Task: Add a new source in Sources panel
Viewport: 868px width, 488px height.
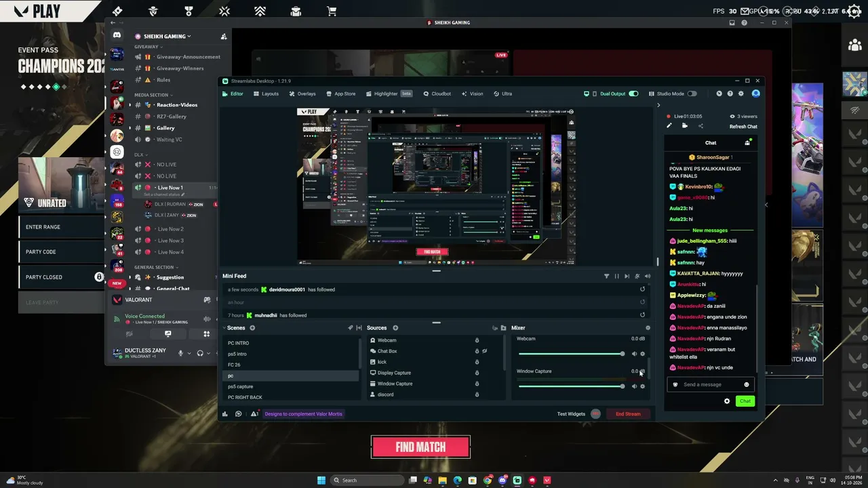Action: [x=395, y=328]
